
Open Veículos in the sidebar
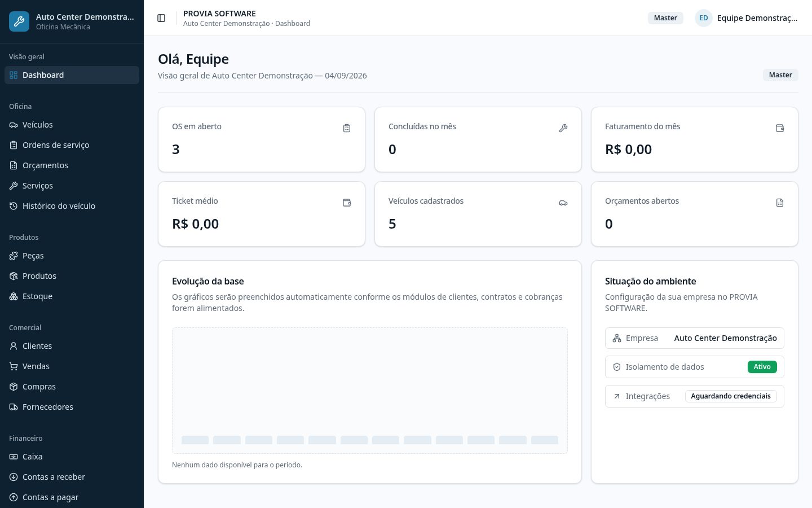click(x=72, y=125)
